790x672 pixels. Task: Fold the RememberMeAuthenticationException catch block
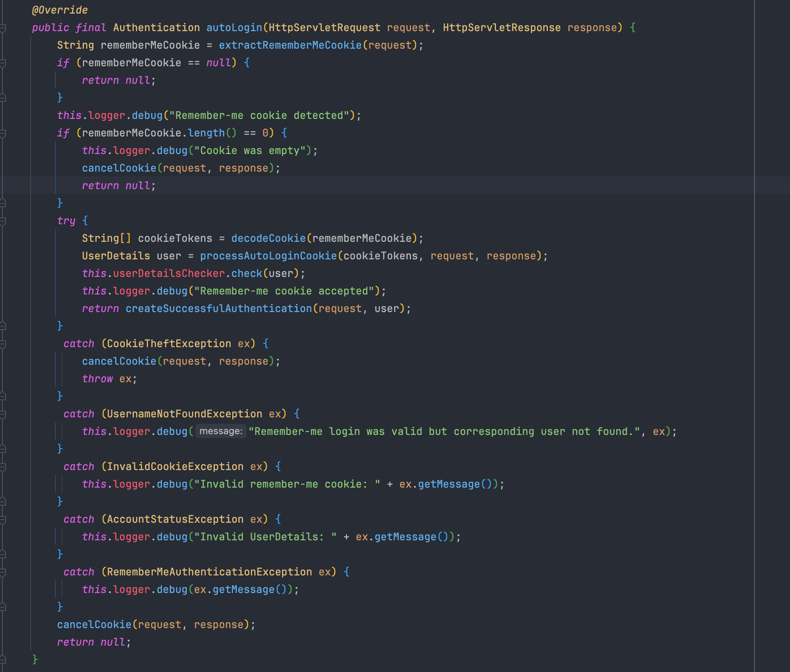point(3,572)
